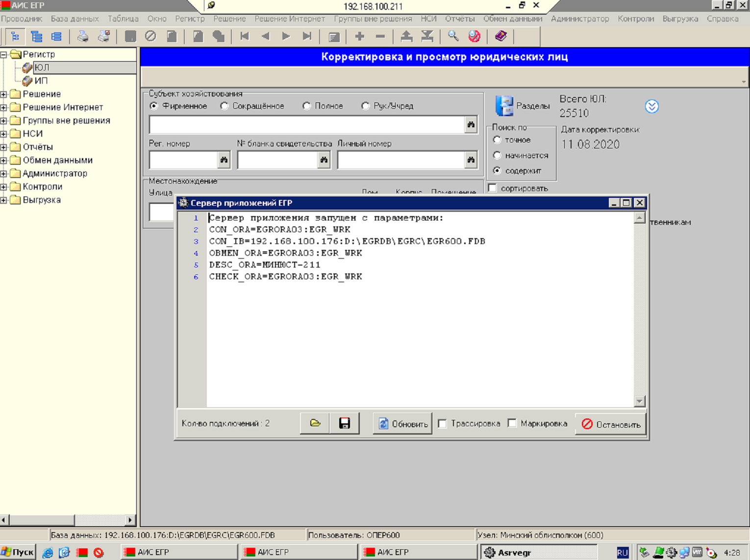Open the Отчёты menu in the menu bar

tap(460, 19)
